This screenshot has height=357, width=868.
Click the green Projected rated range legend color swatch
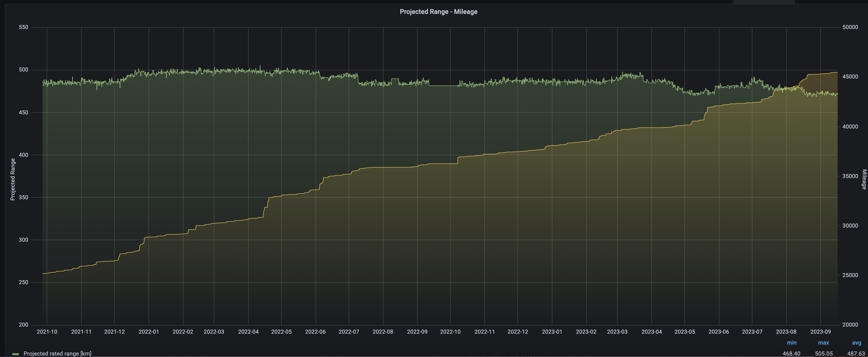[x=16, y=354]
